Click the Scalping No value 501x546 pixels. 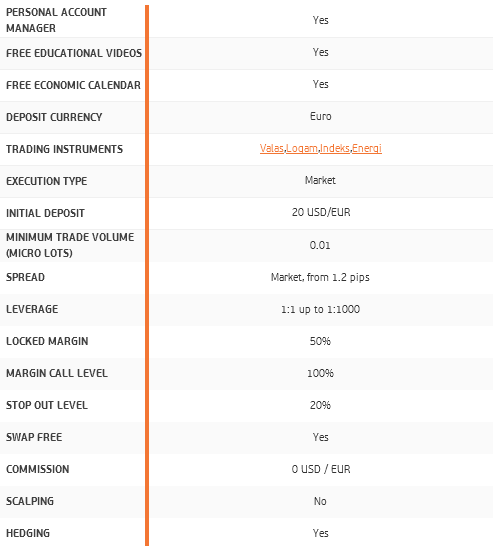pos(320,501)
